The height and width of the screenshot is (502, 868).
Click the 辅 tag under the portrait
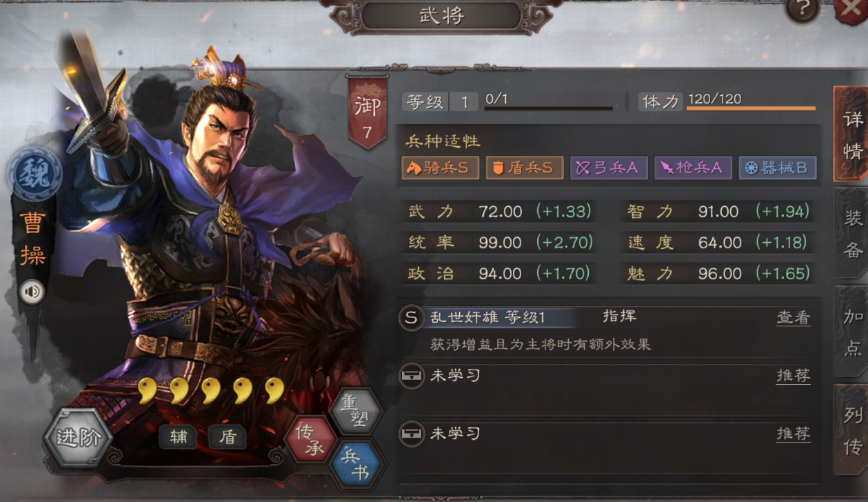pos(178,437)
